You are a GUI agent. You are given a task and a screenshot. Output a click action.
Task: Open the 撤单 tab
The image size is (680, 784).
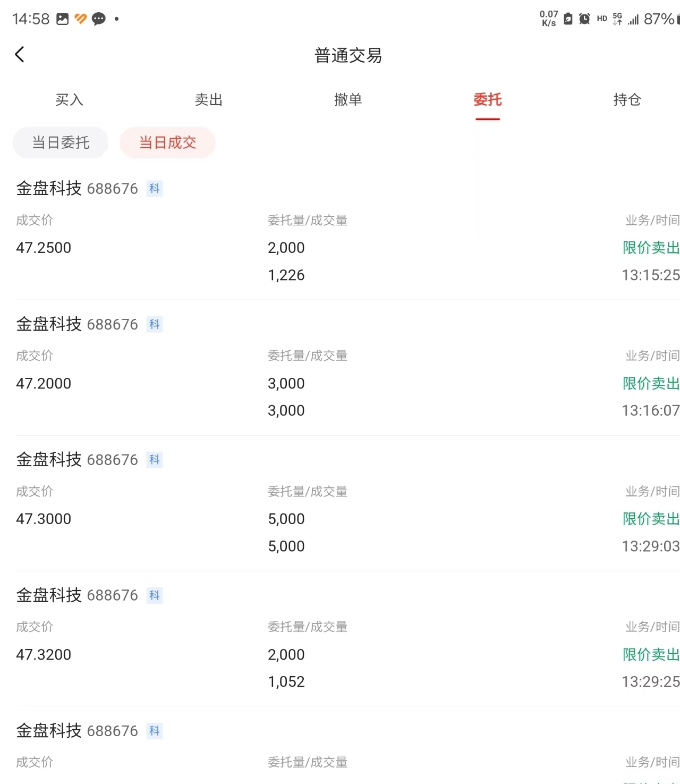(x=348, y=100)
